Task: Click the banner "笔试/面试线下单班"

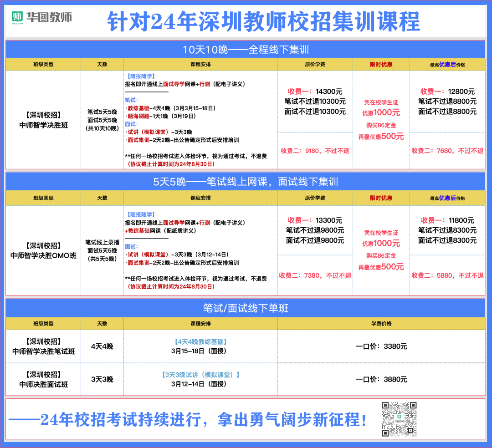Action: coord(246,308)
